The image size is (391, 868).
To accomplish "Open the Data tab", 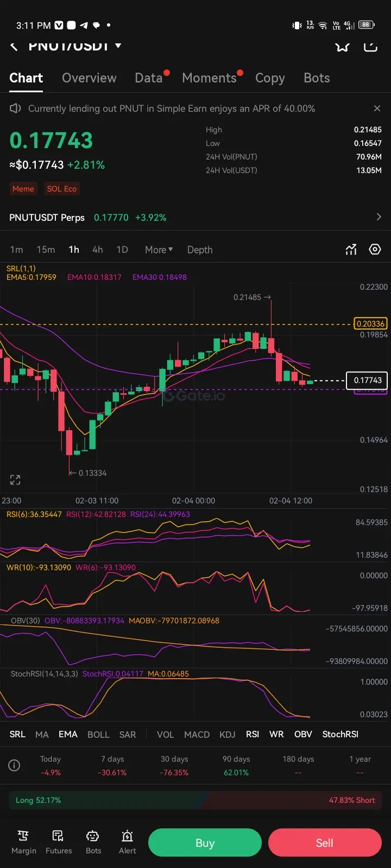I will (x=149, y=78).
